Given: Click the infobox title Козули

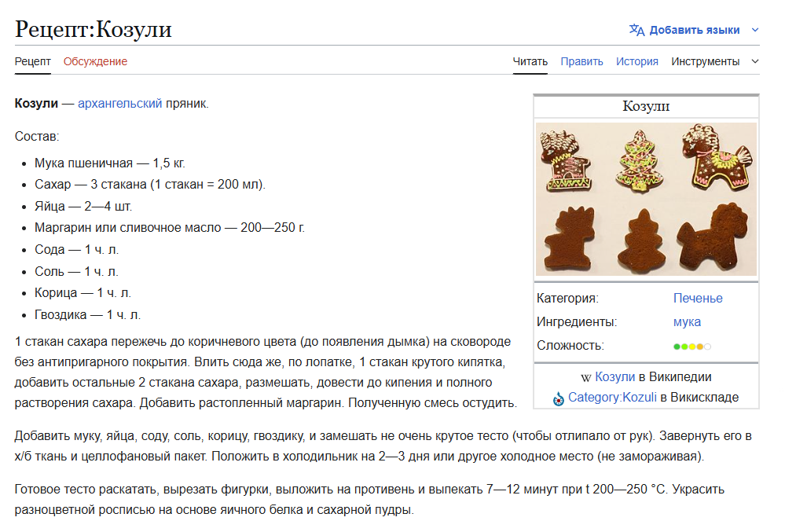Looking at the screenshot, I should (646, 106).
